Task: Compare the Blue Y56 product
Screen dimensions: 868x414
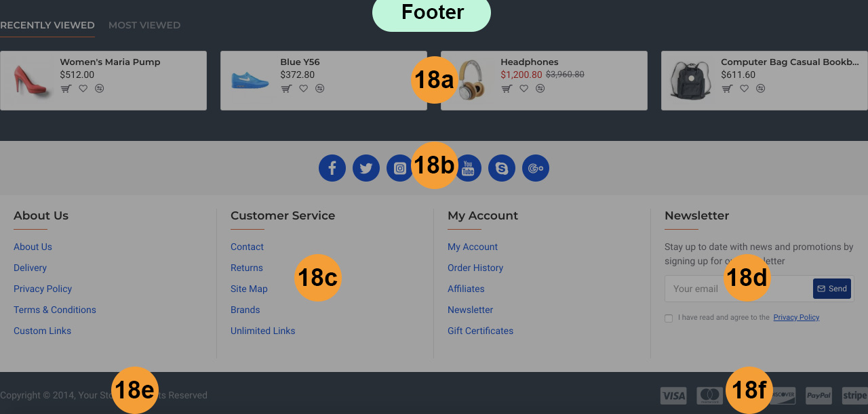Action: (319, 89)
